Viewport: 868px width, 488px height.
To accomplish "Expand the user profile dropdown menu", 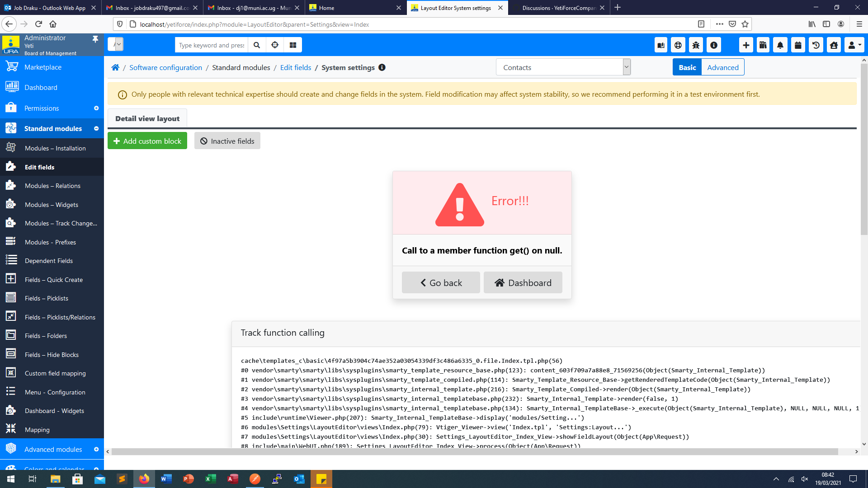I will click(854, 45).
